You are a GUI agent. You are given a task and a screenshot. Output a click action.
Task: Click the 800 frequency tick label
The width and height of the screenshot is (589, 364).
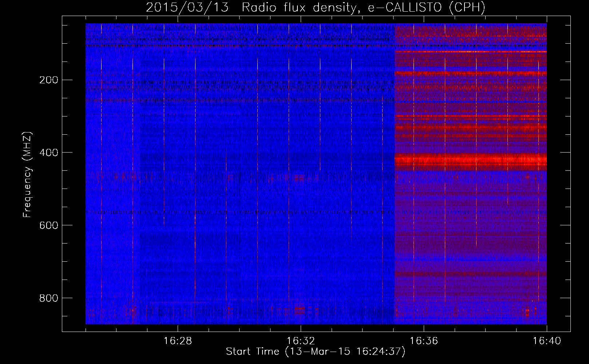(48, 298)
